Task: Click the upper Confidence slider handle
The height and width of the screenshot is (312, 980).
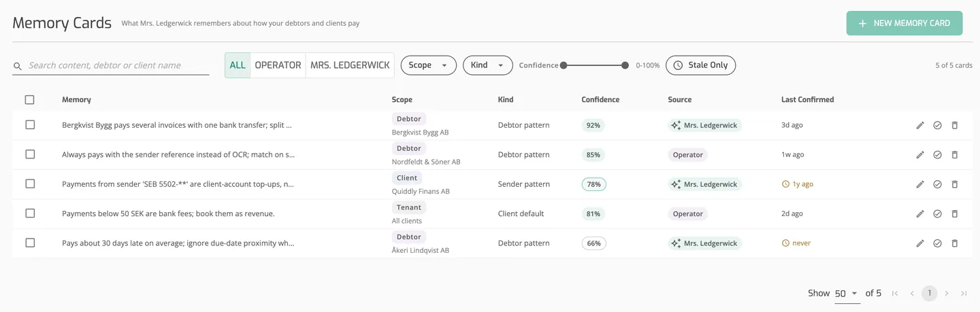Action: (x=625, y=65)
